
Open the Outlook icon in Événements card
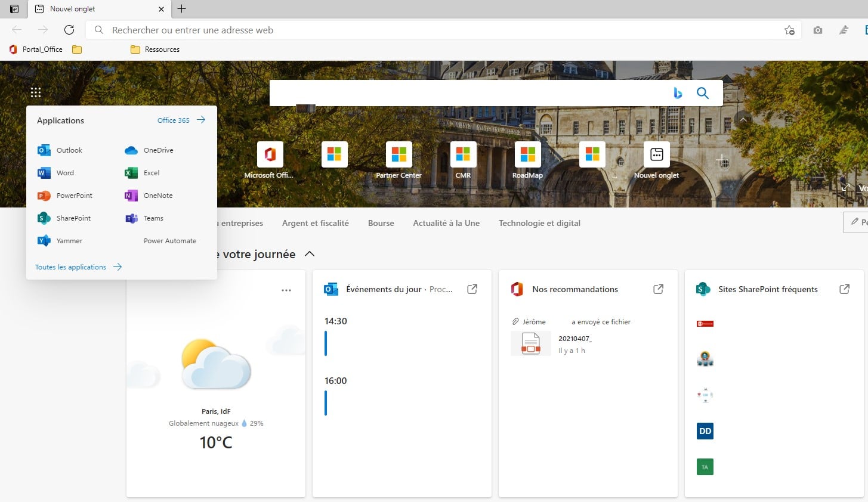coord(331,289)
